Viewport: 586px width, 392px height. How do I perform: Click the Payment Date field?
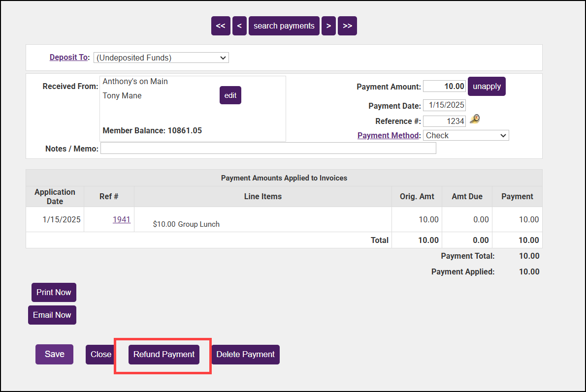tap(444, 105)
